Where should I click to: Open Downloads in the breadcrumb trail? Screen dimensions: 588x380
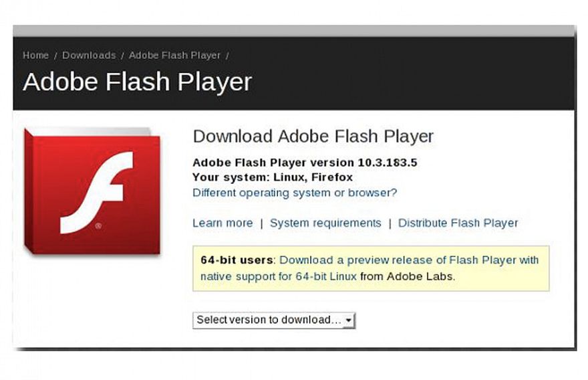coord(89,56)
